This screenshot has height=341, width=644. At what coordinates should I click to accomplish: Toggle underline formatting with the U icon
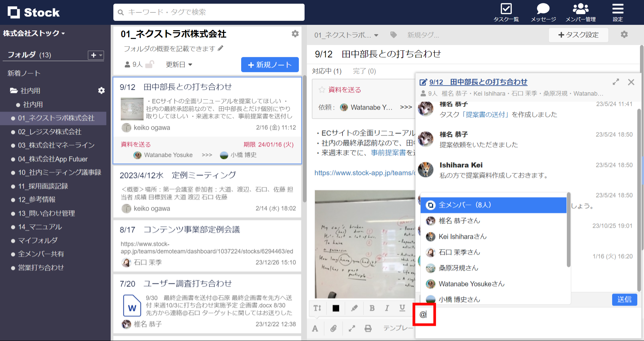coord(402,308)
